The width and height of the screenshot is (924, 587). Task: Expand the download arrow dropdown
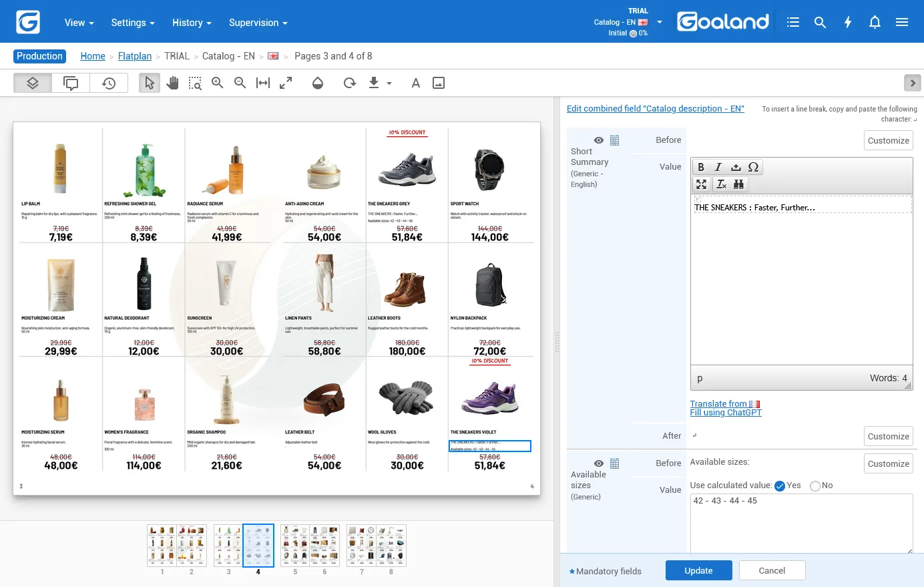[389, 83]
